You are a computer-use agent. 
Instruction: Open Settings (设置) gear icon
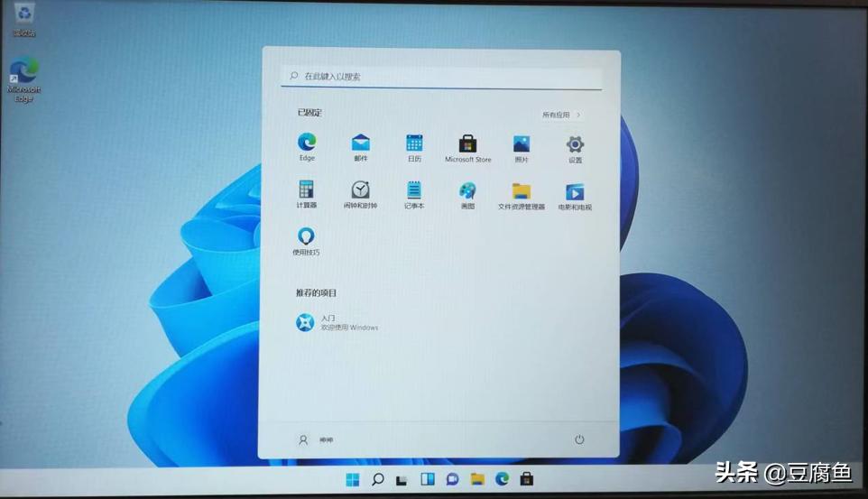pos(575,148)
